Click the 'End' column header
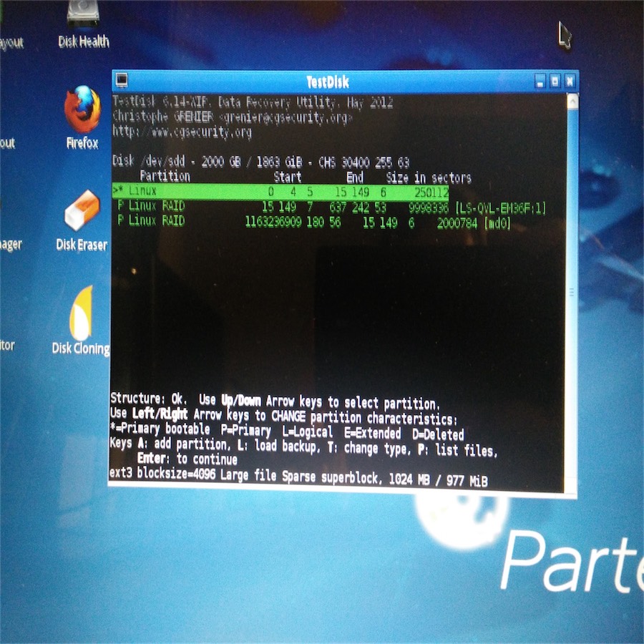Viewport: 644px width, 644px height. pyautogui.click(x=355, y=177)
